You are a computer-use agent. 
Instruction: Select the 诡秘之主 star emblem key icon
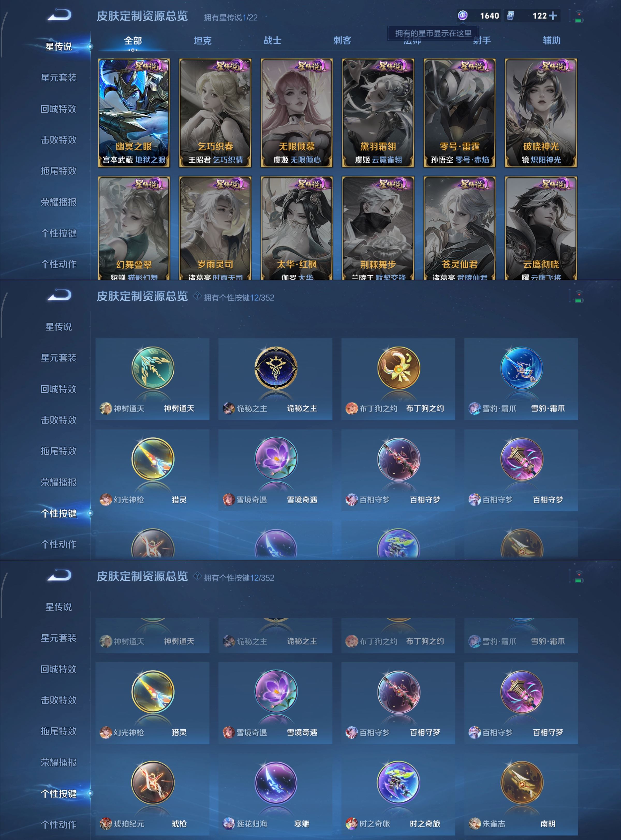[276, 368]
